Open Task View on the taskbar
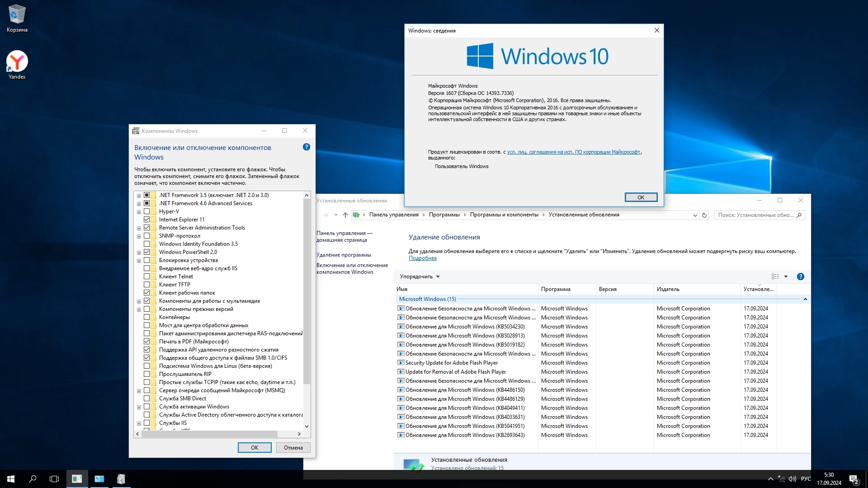 point(54,479)
